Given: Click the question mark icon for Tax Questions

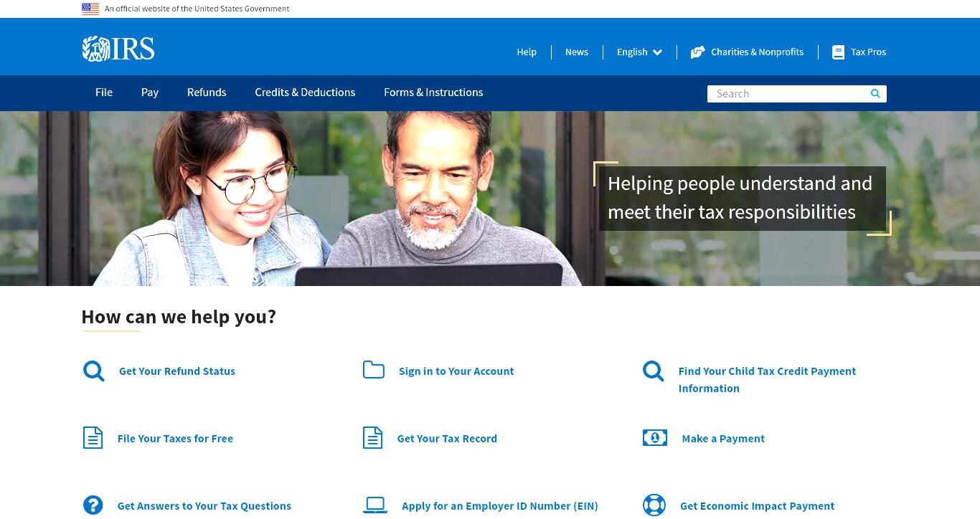Looking at the screenshot, I should [93, 505].
